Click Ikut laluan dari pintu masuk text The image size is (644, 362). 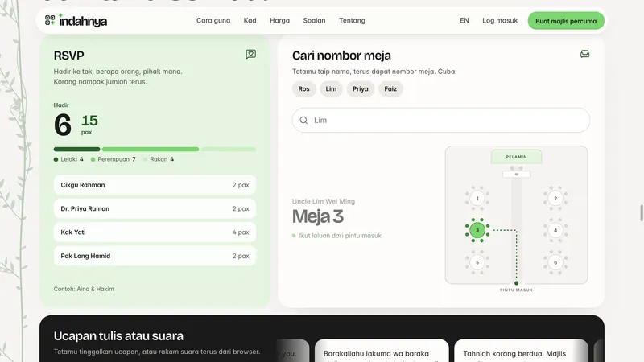click(x=340, y=236)
